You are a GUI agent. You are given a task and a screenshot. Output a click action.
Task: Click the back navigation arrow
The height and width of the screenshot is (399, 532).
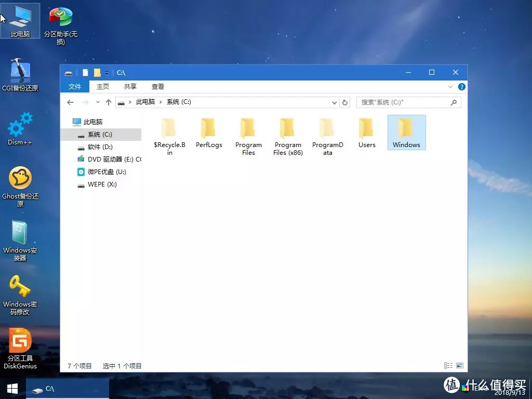pos(70,102)
